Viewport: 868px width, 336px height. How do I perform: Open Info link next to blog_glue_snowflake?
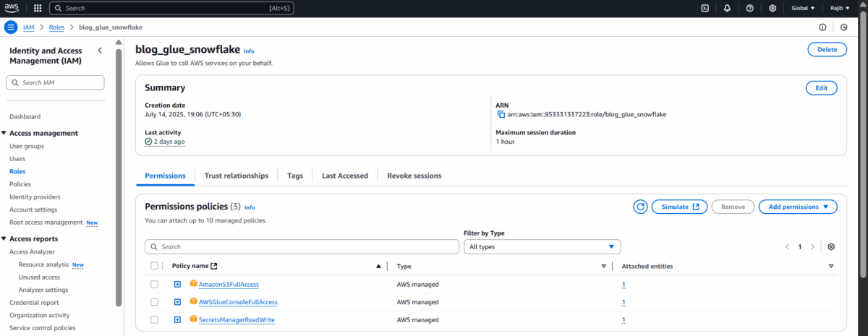(249, 51)
